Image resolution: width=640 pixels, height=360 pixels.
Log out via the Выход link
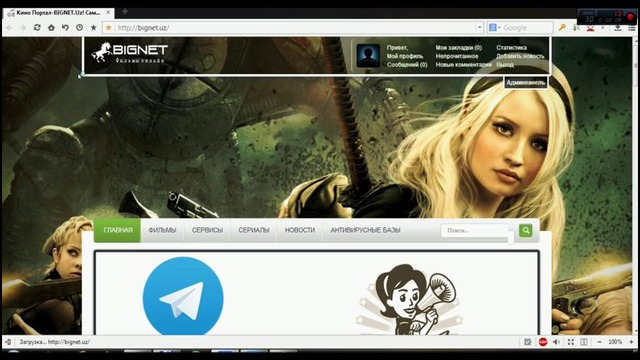click(x=505, y=65)
